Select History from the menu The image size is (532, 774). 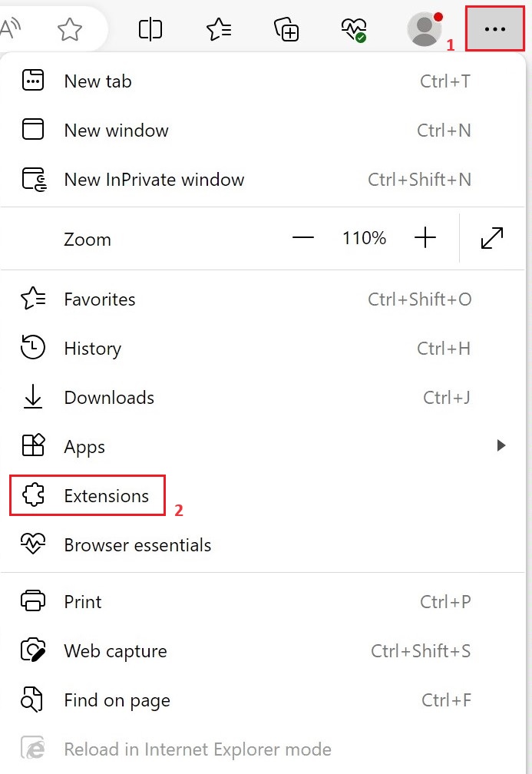[92, 348]
